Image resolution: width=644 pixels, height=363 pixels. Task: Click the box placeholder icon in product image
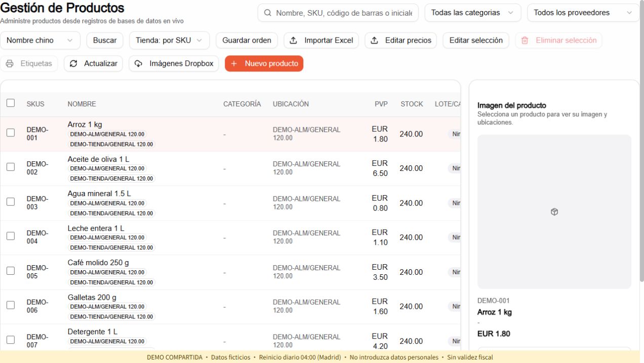click(554, 212)
